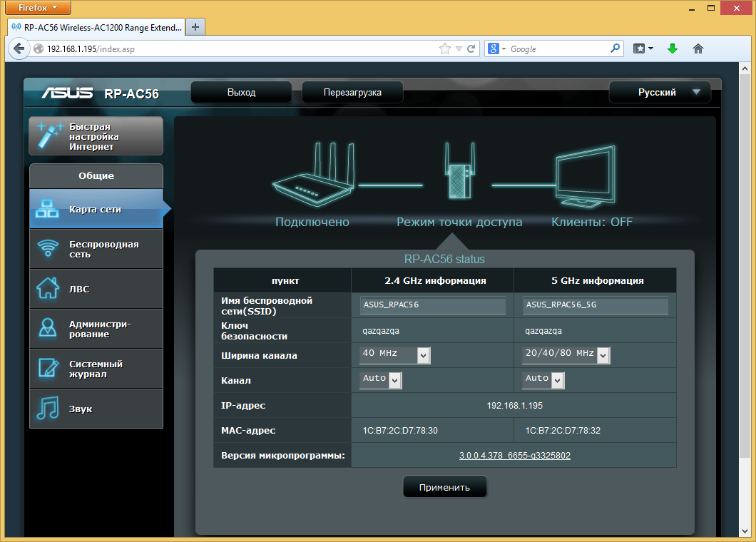This screenshot has width=756, height=542.
Task: Click the network map icon in sidebar
Action: (47, 209)
